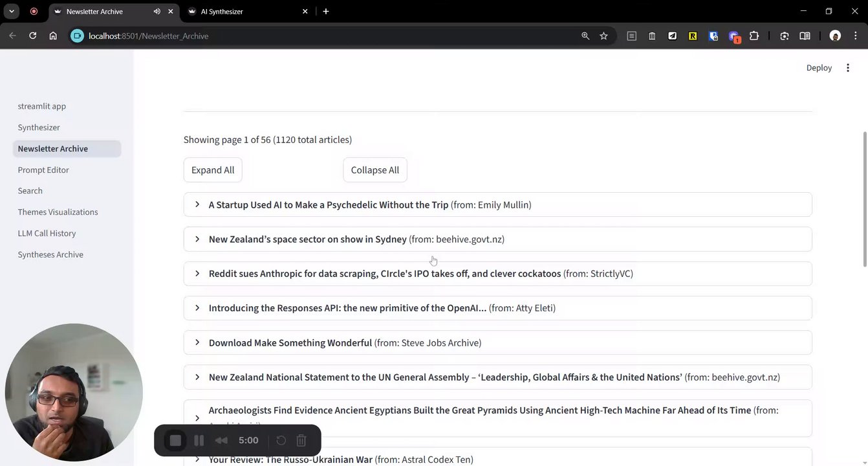
Task: Mute the Newsletter Archive tab audio
Action: (157, 12)
